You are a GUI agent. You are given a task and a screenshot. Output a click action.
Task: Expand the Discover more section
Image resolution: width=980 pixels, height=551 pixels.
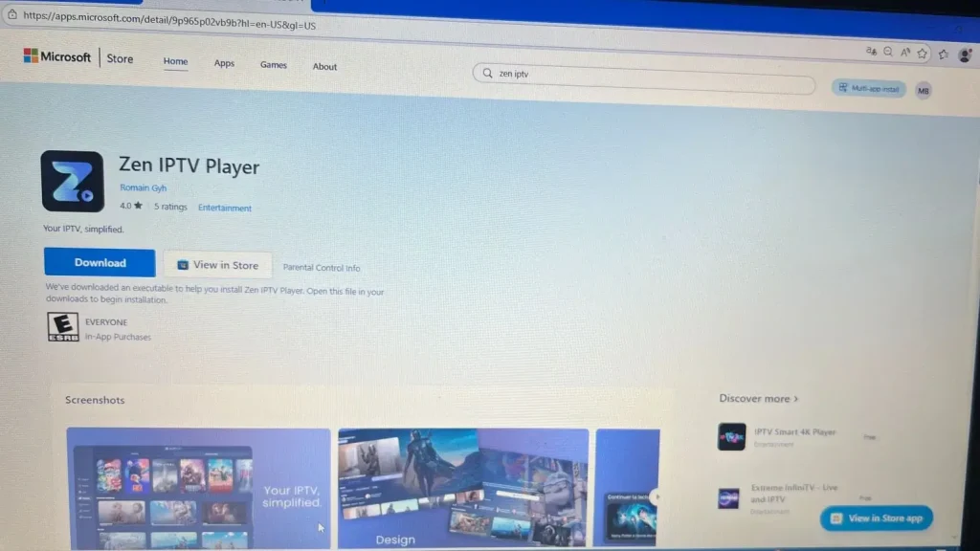[758, 398]
